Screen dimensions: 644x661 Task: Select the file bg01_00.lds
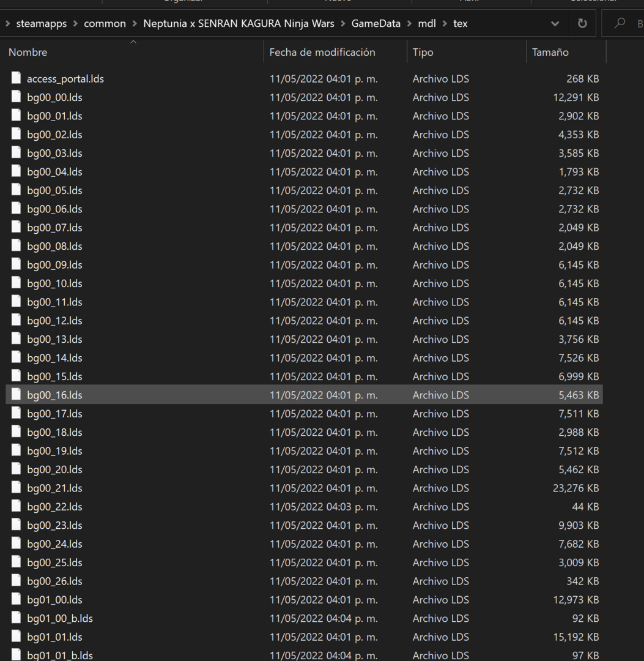point(54,600)
